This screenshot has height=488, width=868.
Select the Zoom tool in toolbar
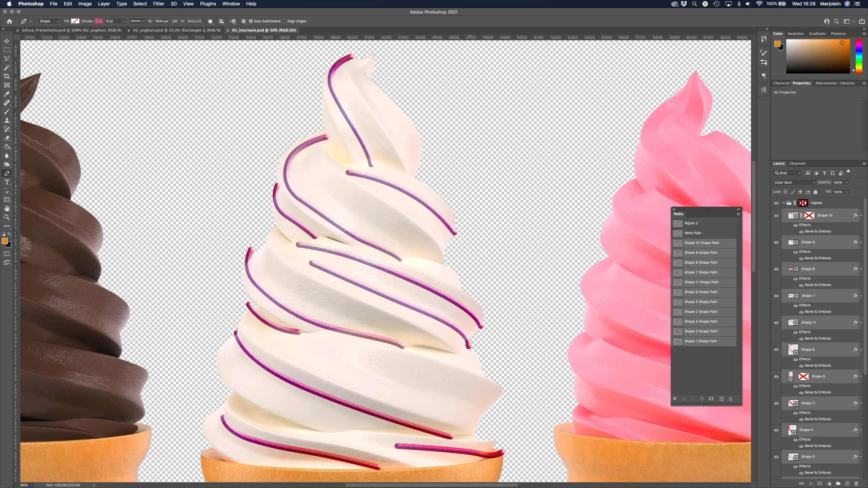pyautogui.click(x=7, y=217)
